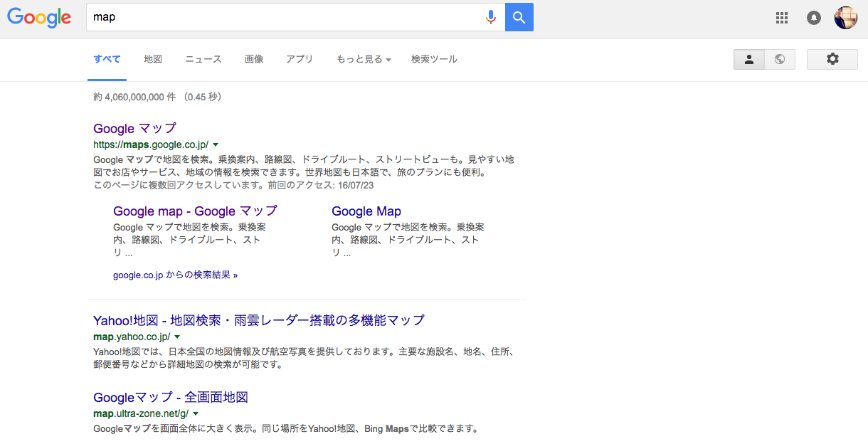Switch to the 地図 tab
Viewport: 868px width, 444px height.
tap(153, 59)
